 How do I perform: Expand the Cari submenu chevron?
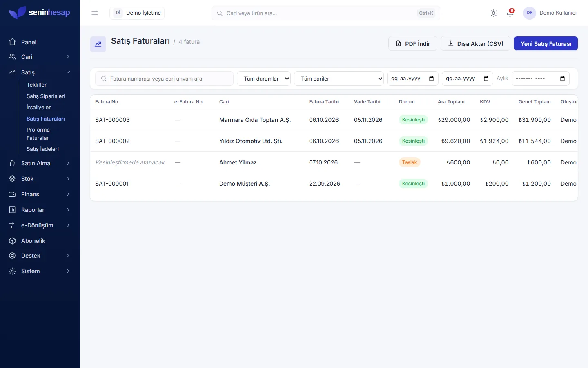coord(68,57)
